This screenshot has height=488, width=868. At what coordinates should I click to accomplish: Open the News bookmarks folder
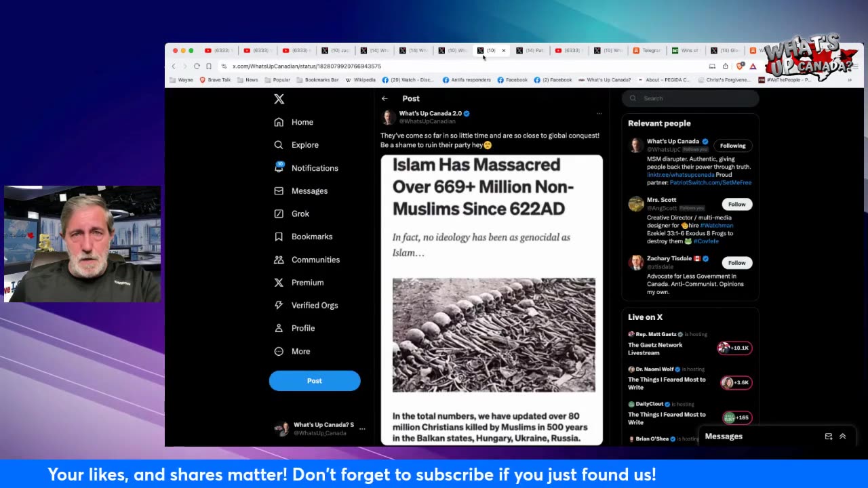click(248, 80)
